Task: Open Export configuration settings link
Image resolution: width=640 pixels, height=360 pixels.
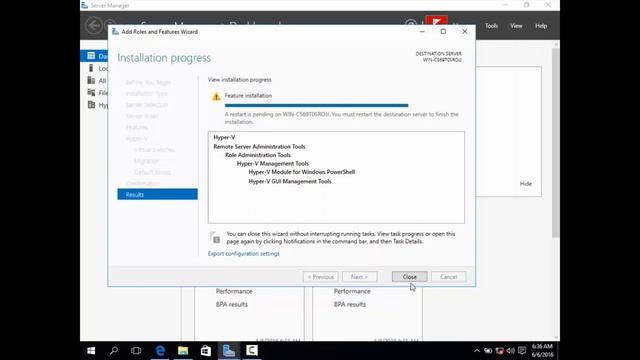Action: (244, 253)
